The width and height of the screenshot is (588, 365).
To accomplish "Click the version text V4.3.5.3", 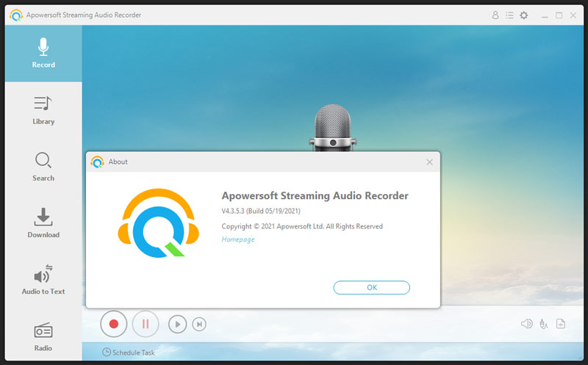I will click(x=261, y=211).
